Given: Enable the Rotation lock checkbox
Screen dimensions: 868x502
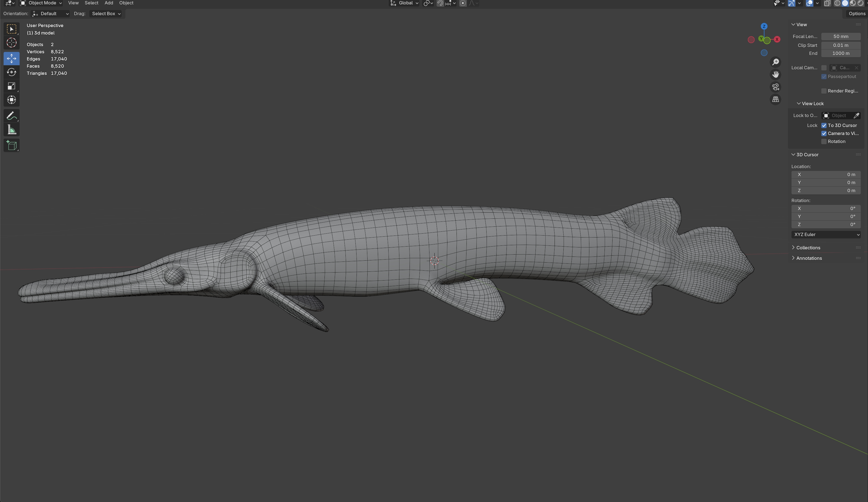Looking at the screenshot, I should [x=824, y=141].
